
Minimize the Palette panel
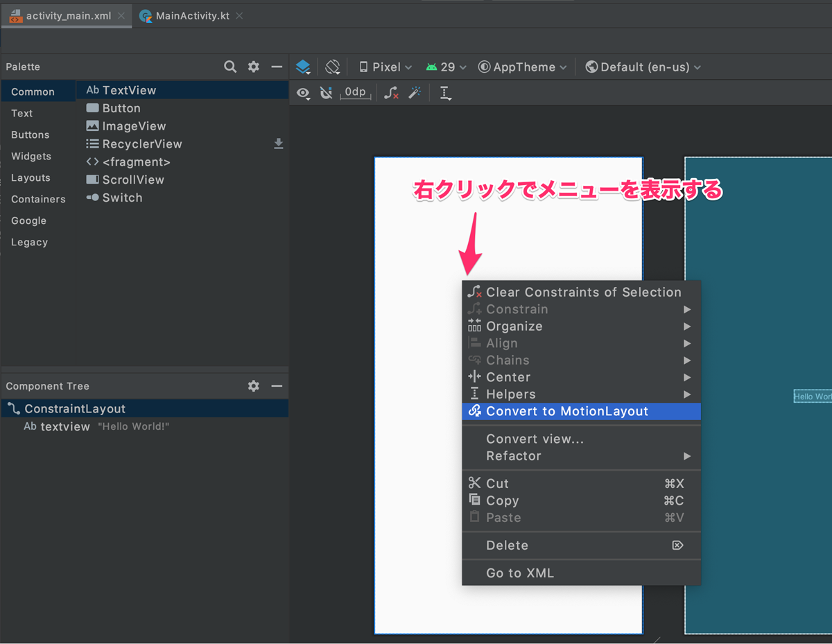click(x=277, y=67)
